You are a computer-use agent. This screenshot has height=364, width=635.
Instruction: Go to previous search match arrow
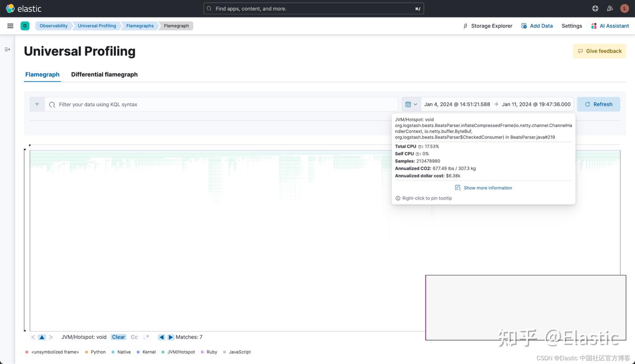pyautogui.click(x=161, y=337)
